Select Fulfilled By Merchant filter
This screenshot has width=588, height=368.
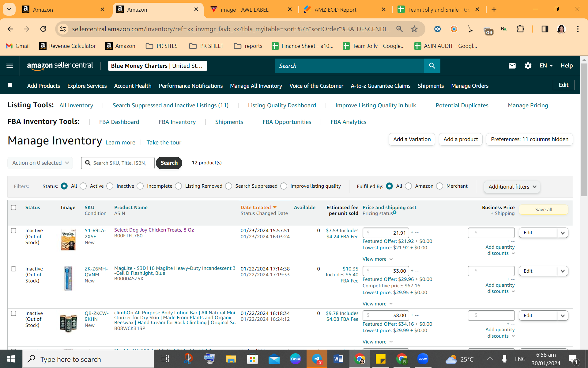pyautogui.click(x=440, y=186)
